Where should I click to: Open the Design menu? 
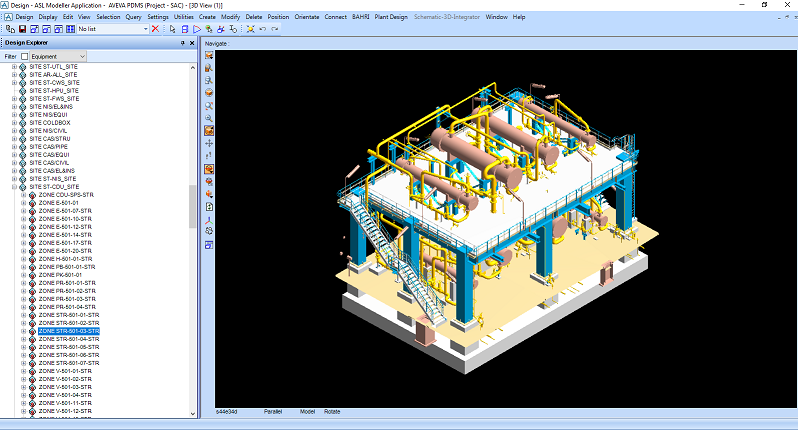[24, 17]
